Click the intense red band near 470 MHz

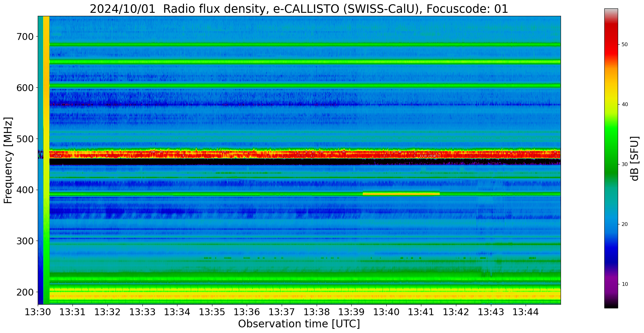pos(305,154)
